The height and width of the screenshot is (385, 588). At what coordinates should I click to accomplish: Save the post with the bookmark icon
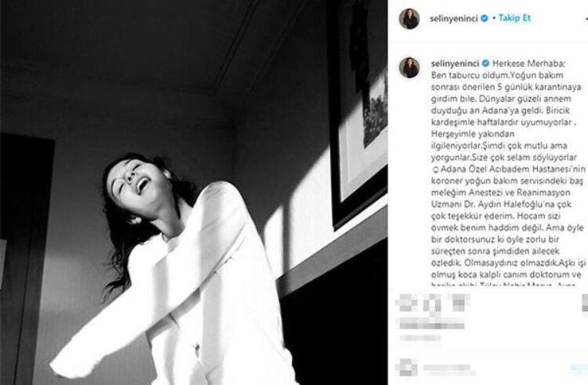585,303
